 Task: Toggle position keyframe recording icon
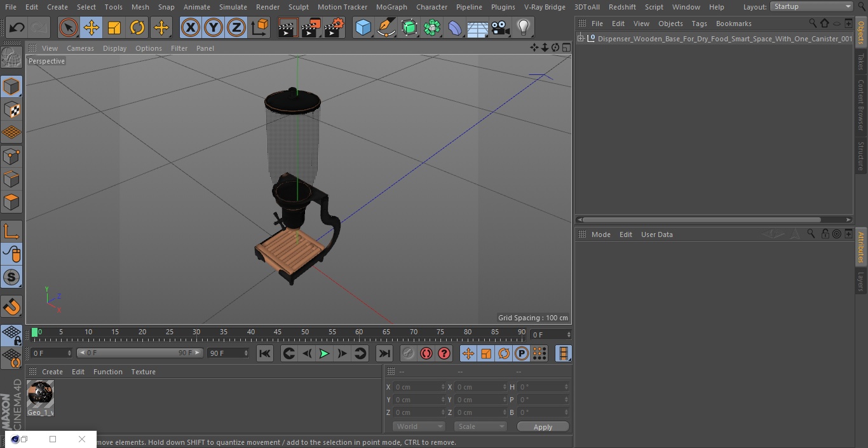pyautogui.click(x=468, y=354)
